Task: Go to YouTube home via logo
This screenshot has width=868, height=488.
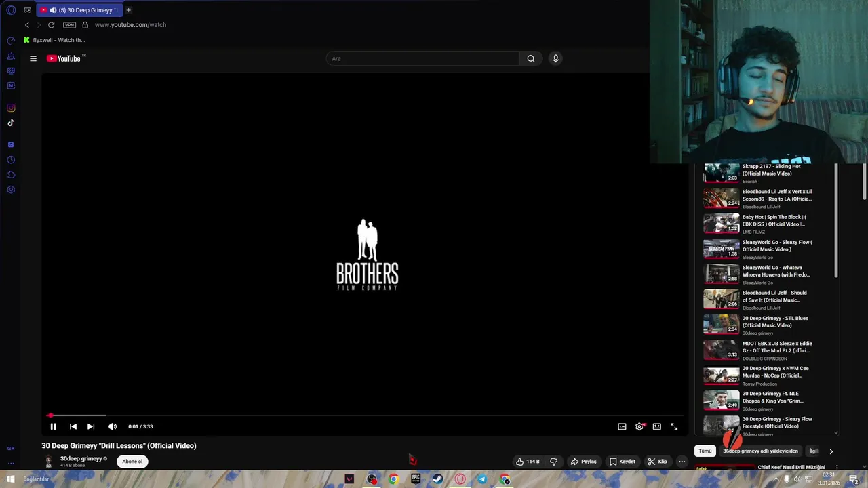Action: click(64, 58)
